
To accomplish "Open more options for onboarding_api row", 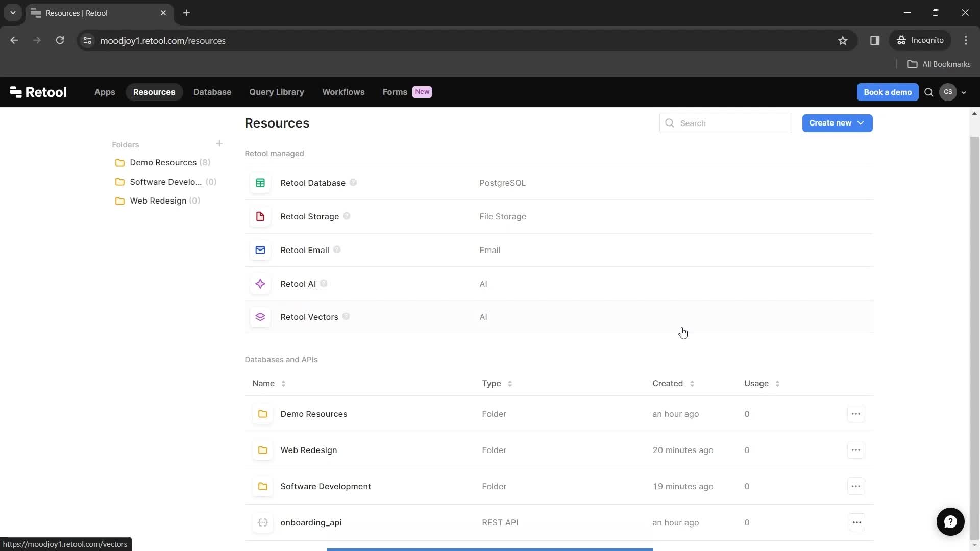I will (856, 522).
